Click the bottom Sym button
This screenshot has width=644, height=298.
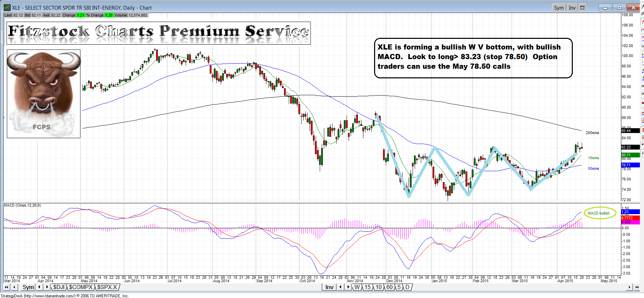(x=28, y=287)
